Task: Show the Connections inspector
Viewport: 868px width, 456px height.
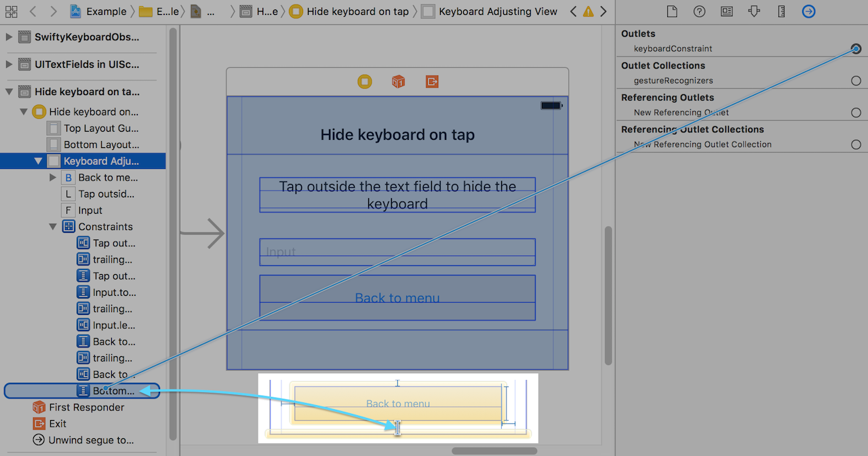Action: tap(808, 12)
